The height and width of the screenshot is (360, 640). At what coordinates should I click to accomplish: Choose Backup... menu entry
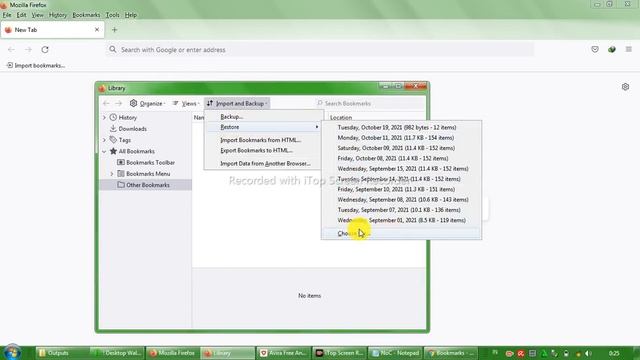tap(264, 117)
